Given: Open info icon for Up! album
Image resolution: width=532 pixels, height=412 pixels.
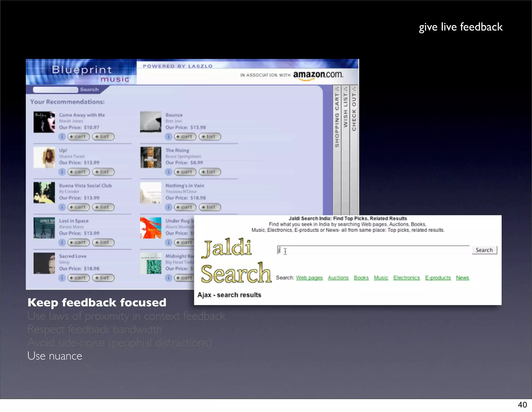Looking at the screenshot, I should point(62,172).
